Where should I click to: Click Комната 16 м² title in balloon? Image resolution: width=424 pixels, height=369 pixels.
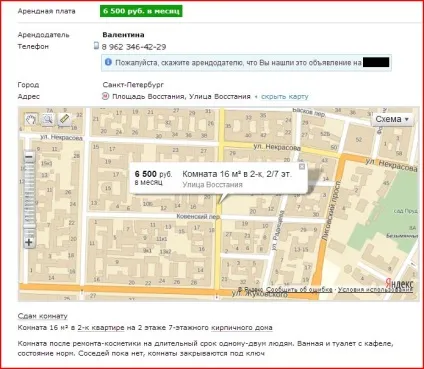(237, 174)
